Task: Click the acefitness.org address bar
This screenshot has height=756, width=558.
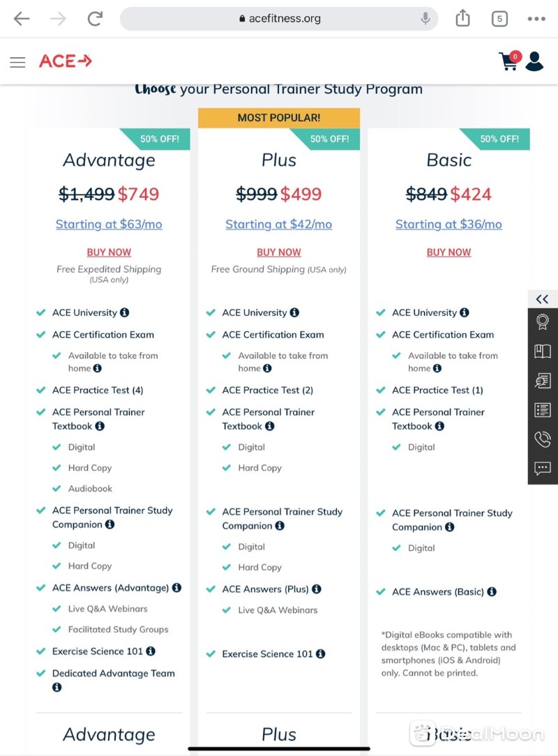Action: 279,18
